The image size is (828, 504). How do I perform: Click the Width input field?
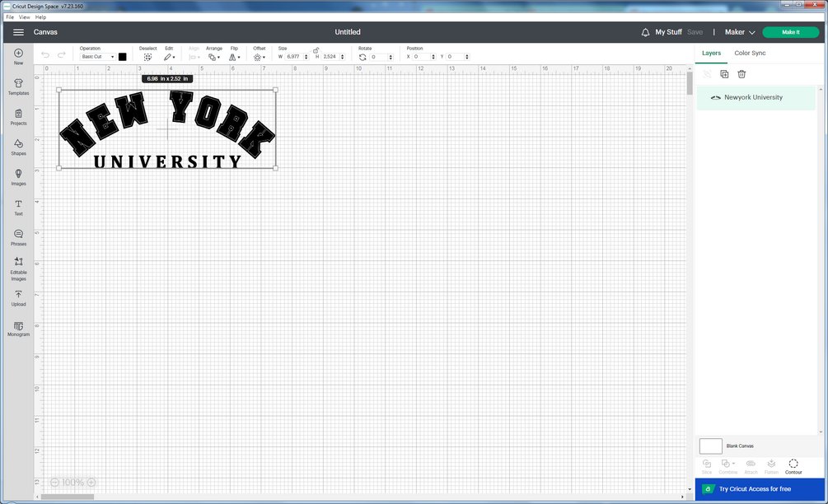pyautogui.click(x=294, y=57)
